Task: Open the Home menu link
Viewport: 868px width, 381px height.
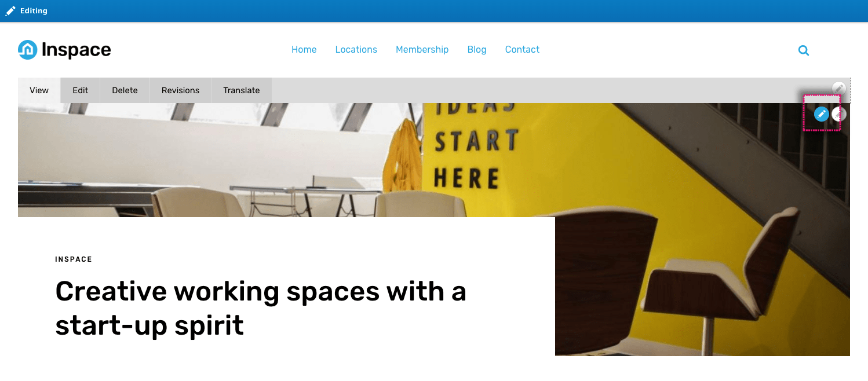Action: pyautogui.click(x=304, y=50)
